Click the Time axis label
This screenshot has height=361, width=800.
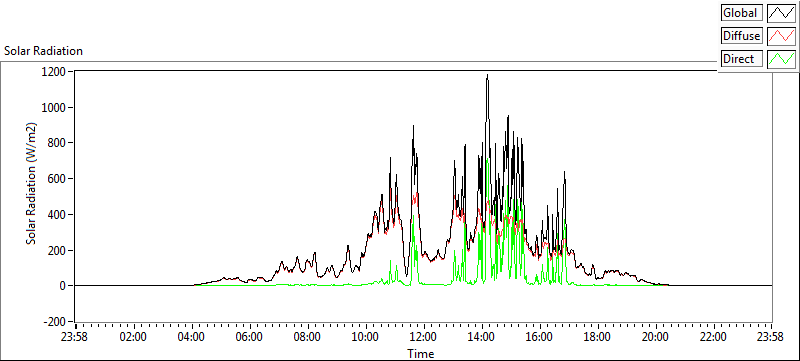(421, 353)
